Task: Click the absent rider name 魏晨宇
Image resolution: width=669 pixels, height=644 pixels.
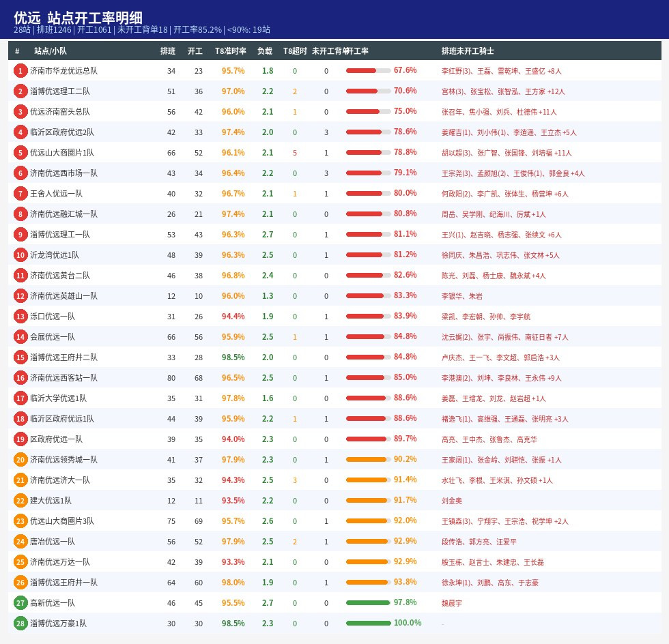Action: (x=452, y=603)
